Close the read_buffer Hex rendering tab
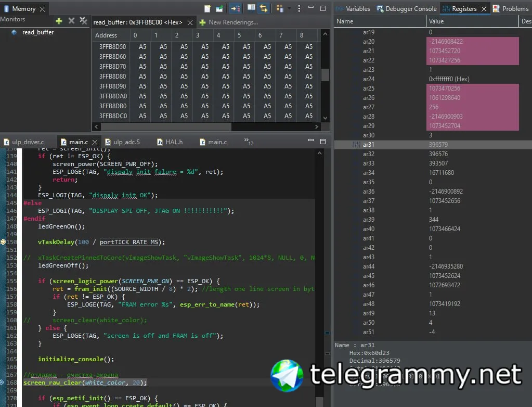Viewport: 532px width, 407px height. point(189,22)
